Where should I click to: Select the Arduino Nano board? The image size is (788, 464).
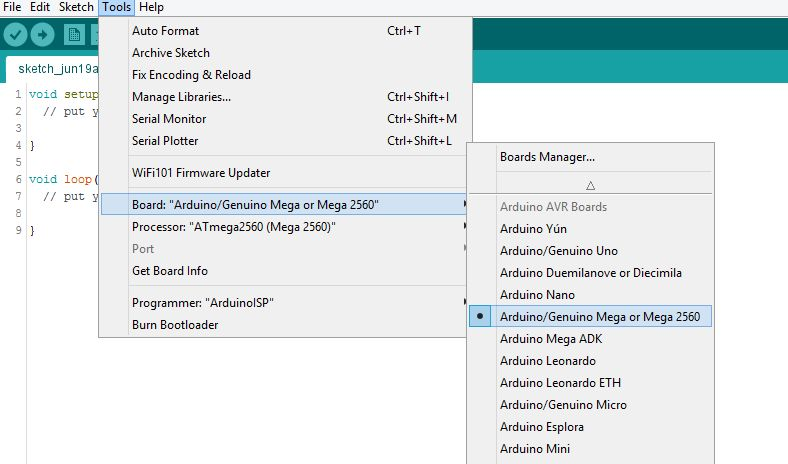click(x=590, y=295)
